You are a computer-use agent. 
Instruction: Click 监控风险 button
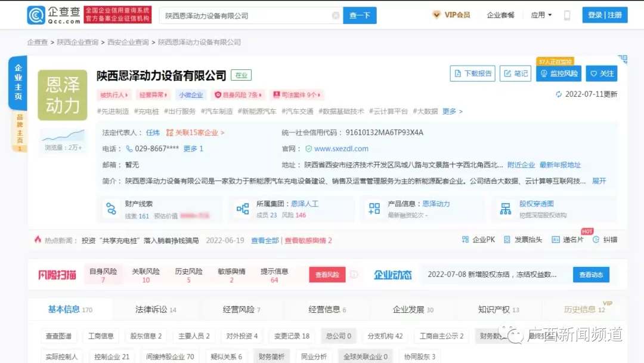click(559, 73)
